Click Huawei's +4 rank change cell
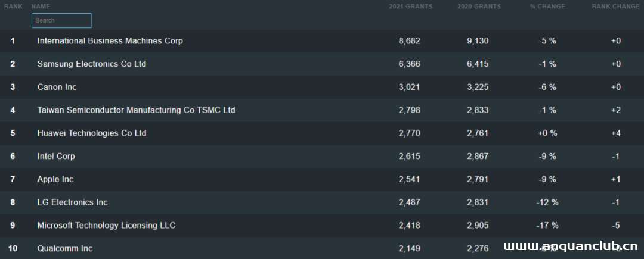 [616, 133]
